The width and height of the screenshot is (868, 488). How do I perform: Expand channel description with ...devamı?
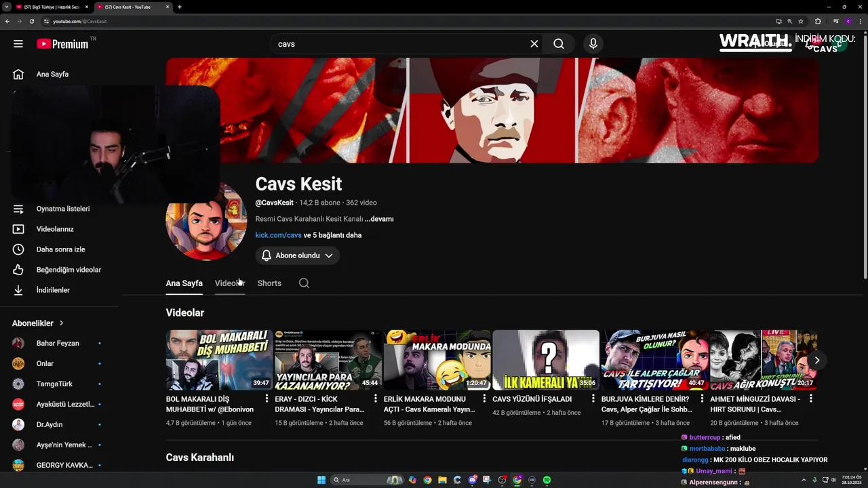[379, 219]
